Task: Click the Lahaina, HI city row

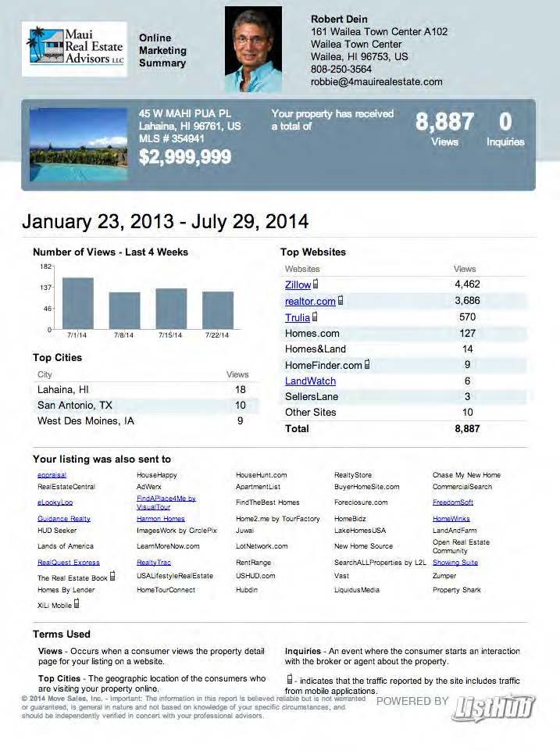Action: click(x=146, y=390)
